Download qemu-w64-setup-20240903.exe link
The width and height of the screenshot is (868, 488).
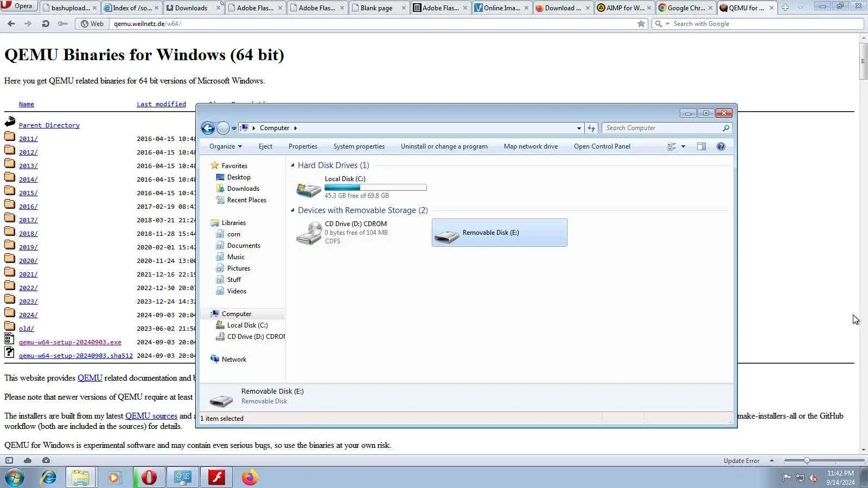pyautogui.click(x=70, y=342)
